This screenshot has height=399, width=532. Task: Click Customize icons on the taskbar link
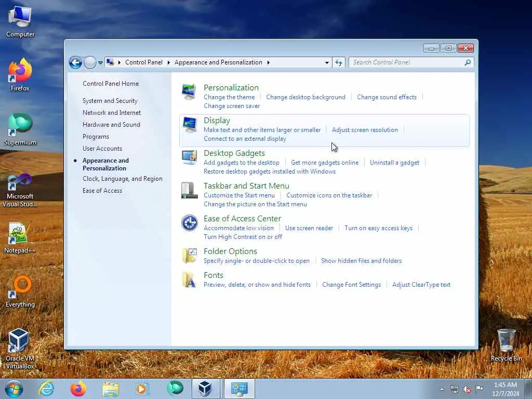[329, 195]
